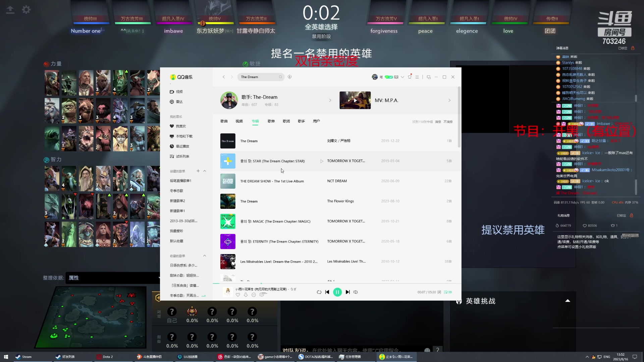
Task: Select the 专辑 (Albums) tab
Action: click(255, 121)
